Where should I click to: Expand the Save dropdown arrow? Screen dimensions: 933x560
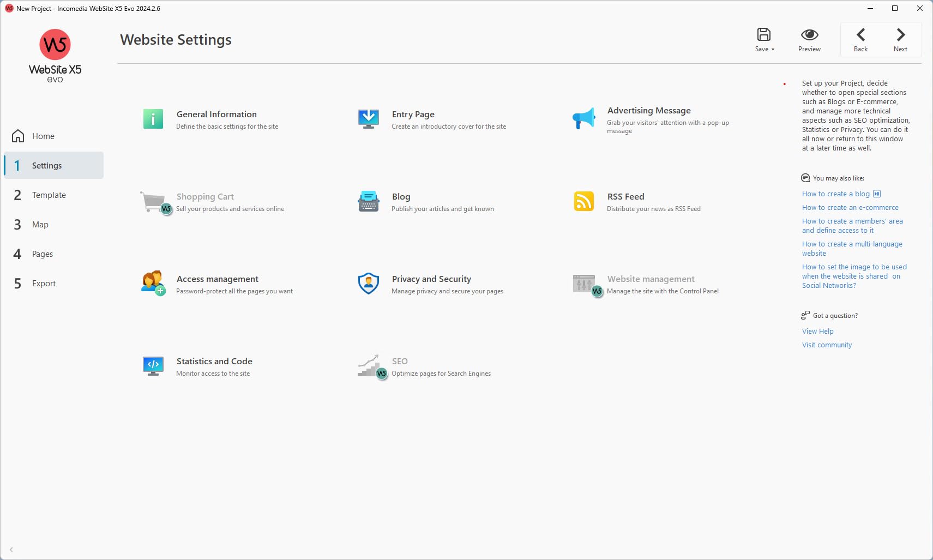coord(773,50)
